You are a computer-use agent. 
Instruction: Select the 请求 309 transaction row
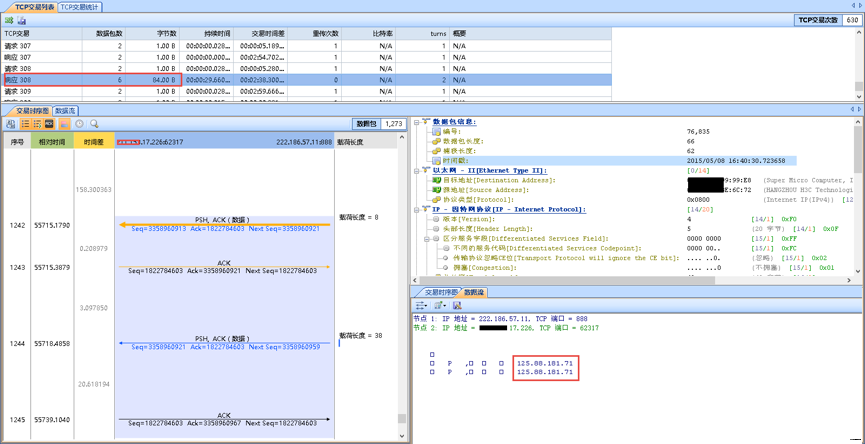pyautogui.click(x=18, y=91)
